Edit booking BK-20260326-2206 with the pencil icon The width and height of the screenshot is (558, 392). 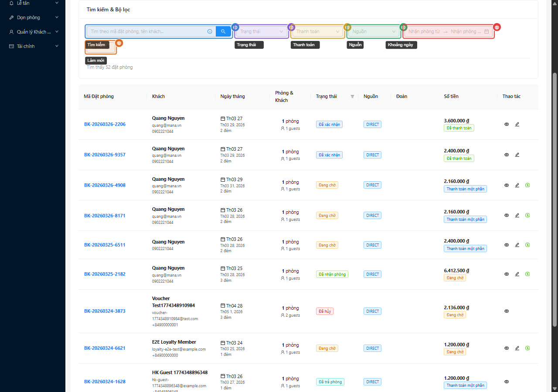pyautogui.click(x=517, y=124)
